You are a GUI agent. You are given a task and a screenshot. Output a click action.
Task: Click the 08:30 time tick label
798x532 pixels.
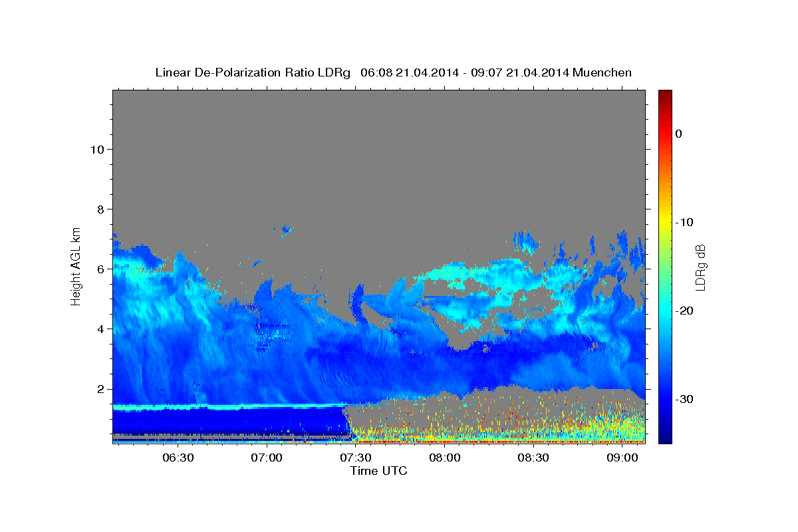point(533,458)
